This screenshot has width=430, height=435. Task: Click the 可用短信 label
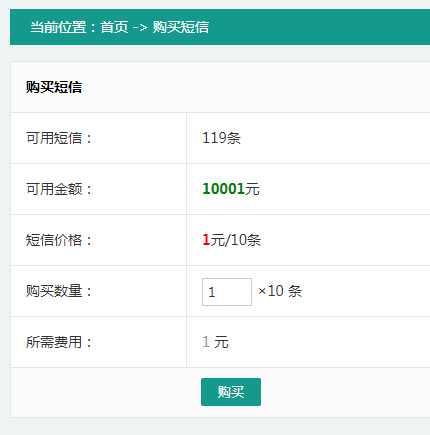59,138
